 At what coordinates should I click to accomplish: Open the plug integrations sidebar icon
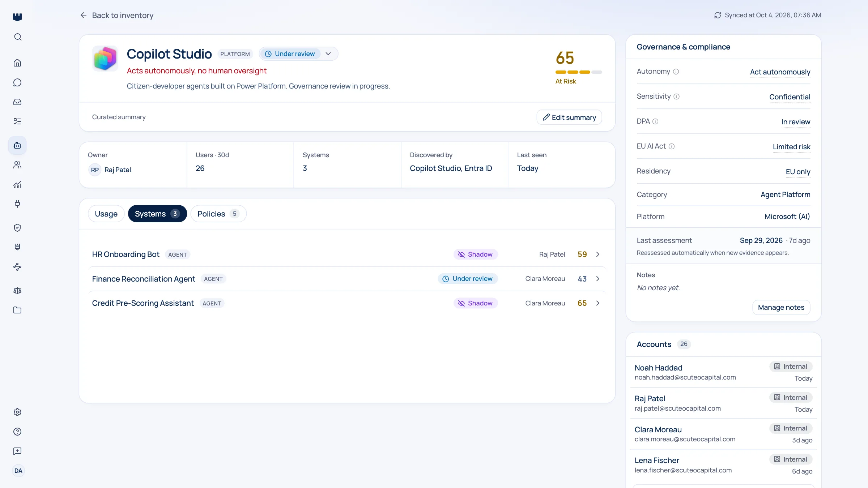[17, 204]
